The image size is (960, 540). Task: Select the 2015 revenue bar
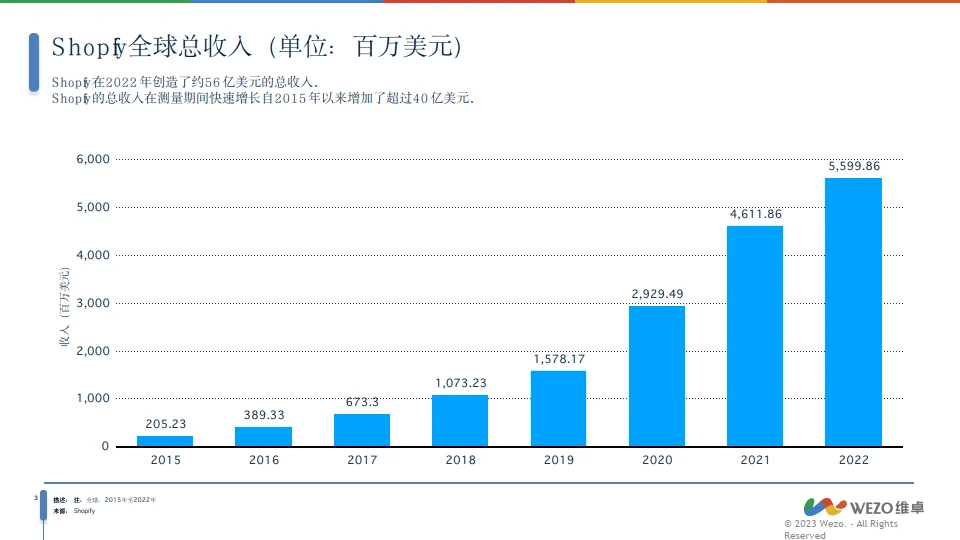click(x=165, y=441)
